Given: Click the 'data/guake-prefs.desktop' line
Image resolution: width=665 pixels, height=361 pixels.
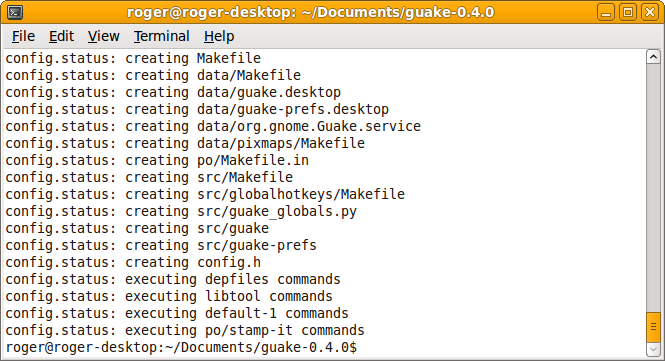Looking at the screenshot, I should (x=197, y=109).
